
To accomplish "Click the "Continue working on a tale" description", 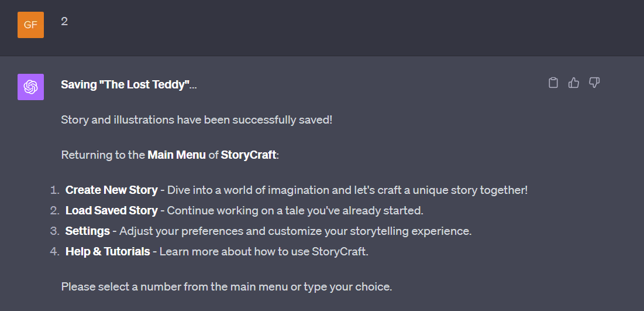I will coord(295,210).
